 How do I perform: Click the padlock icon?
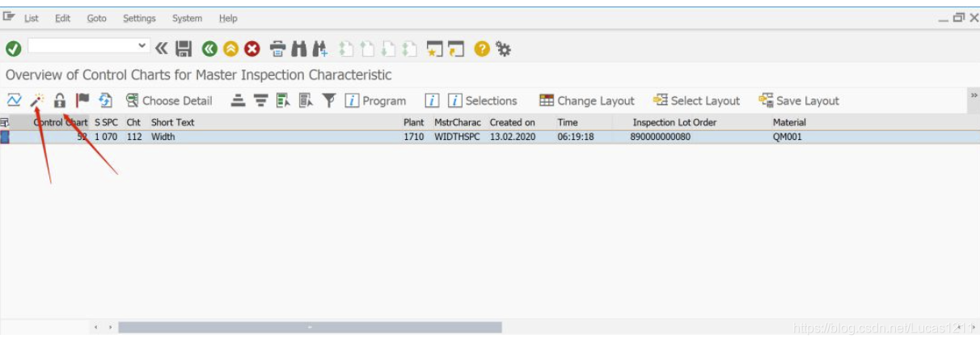59,100
